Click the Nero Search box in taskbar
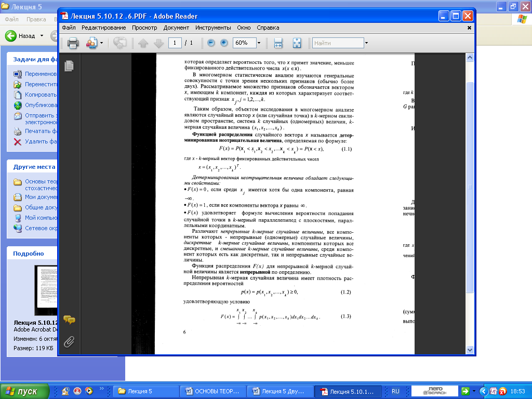532x399 pixels. click(x=435, y=391)
